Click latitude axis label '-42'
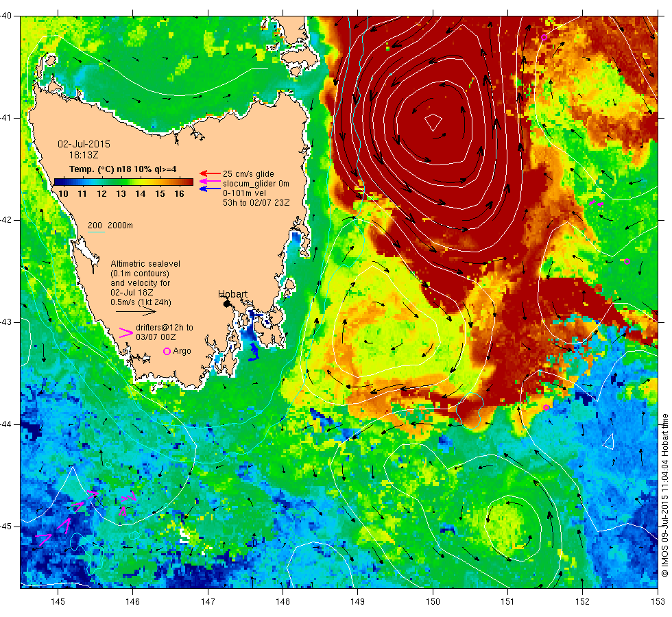The height and width of the screenshot is (617, 672). [x=6, y=220]
